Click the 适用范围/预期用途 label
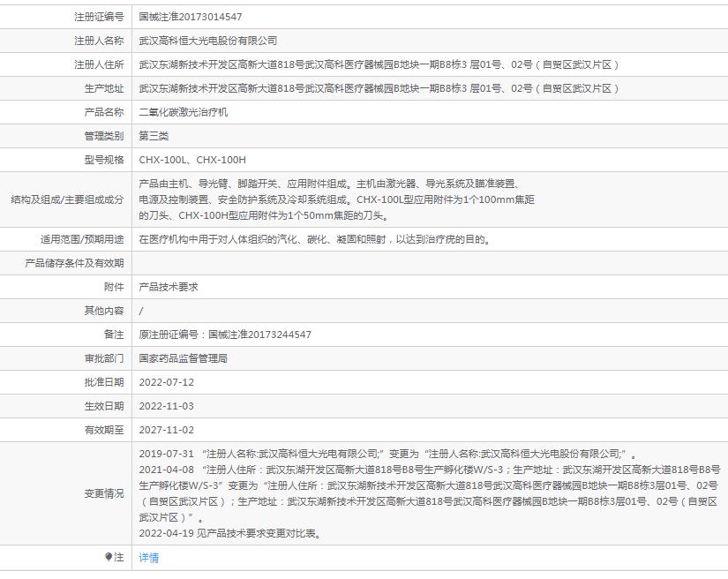 coord(82,239)
